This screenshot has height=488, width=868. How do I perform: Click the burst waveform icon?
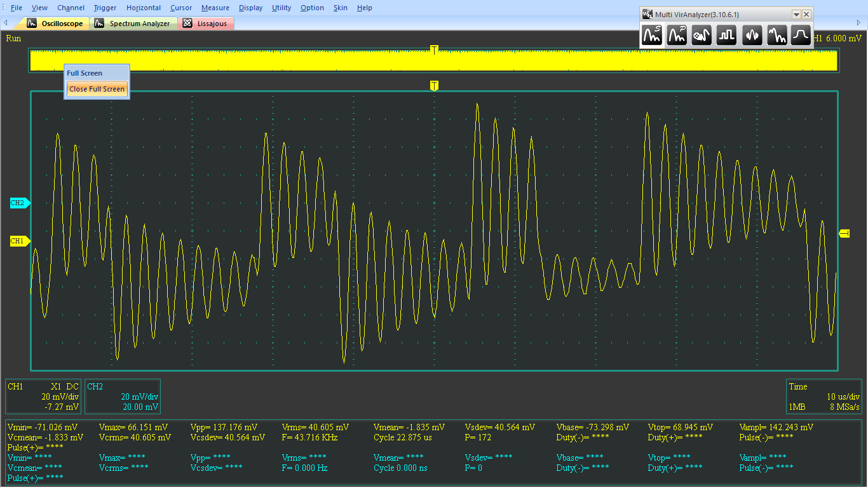752,35
